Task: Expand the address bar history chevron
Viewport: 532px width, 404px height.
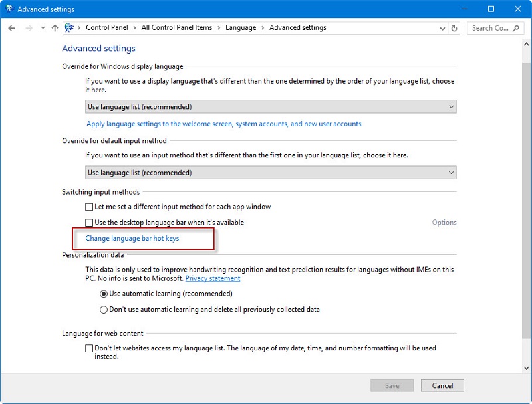Action: 442,29
